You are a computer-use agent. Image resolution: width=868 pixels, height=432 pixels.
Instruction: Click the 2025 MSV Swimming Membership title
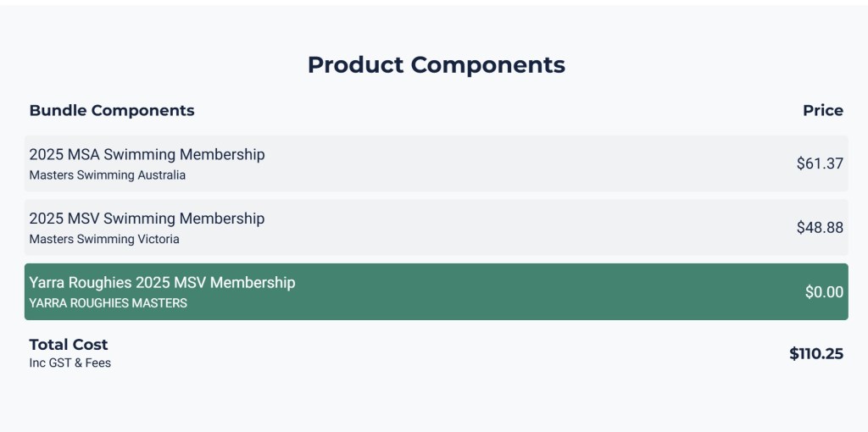point(147,218)
